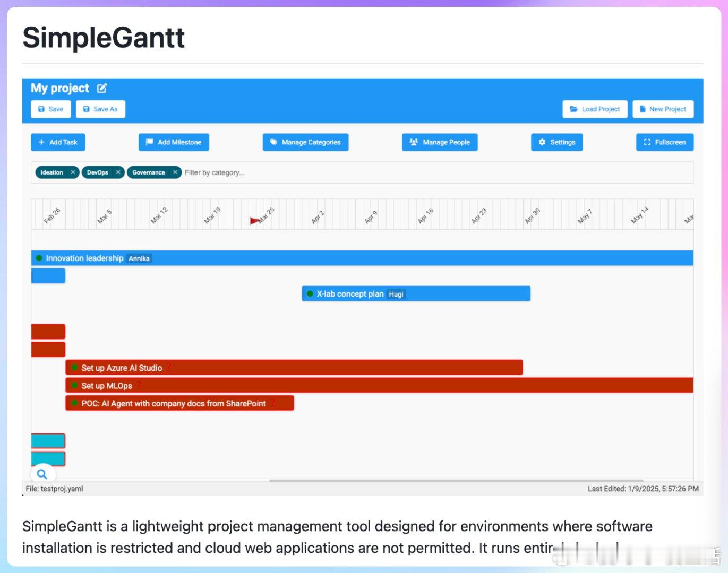Screen dimensions: 728x573
Task: Select the Innovation leadership task bar
Action: (362, 258)
